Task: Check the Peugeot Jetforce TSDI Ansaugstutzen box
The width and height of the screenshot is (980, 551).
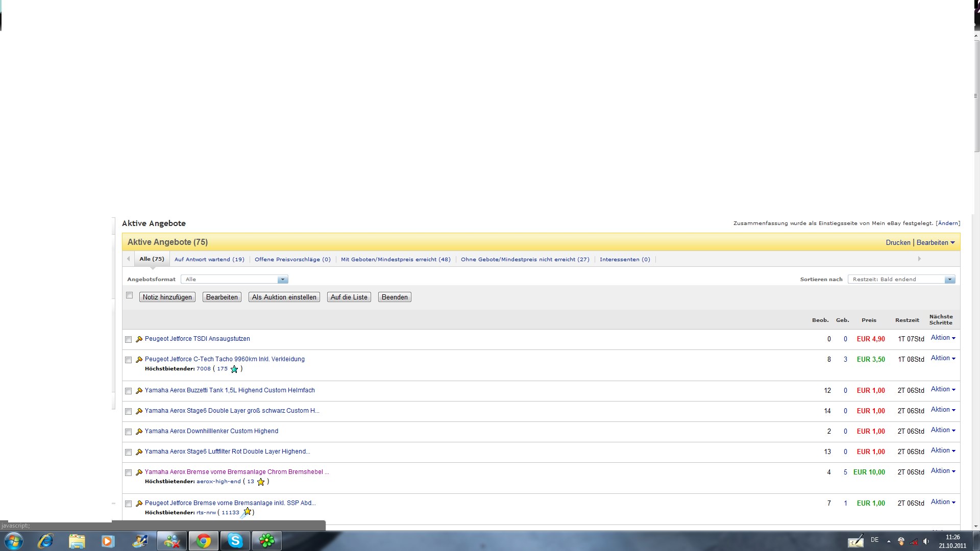Action: click(x=129, y=340)
